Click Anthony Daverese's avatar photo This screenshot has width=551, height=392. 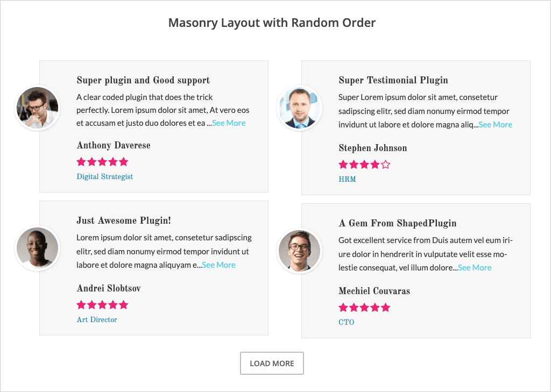click(x=37, y=108)
